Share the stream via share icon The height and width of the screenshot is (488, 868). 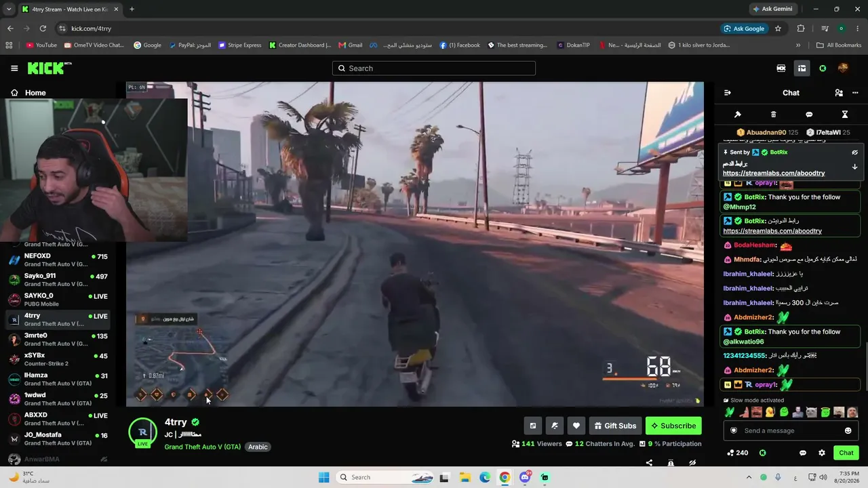click(x=649, y=463)
